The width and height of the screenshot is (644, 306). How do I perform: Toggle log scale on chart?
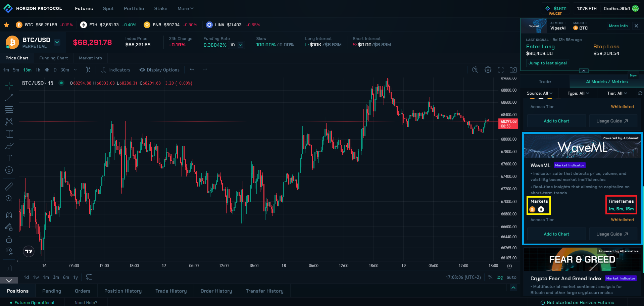(499, 277)
